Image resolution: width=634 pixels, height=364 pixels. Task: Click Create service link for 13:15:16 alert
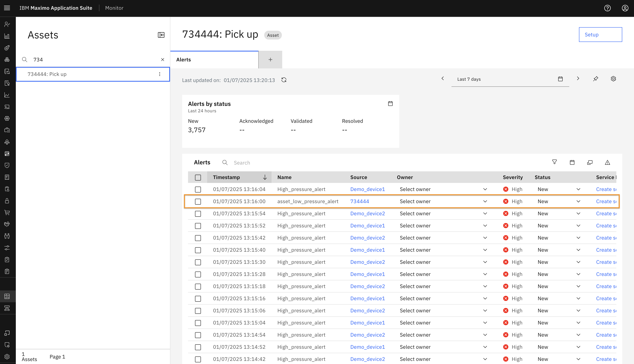point(606,299)
